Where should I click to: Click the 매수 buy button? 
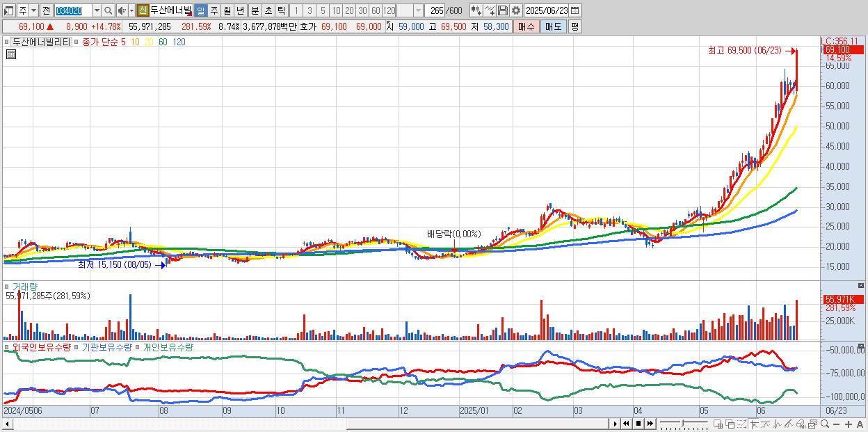(x=526, y=26)
